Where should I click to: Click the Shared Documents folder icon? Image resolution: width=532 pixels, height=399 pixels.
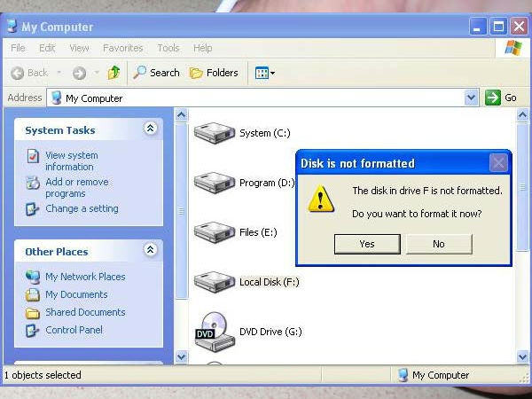pyautogui.click(x=33, y=313)
